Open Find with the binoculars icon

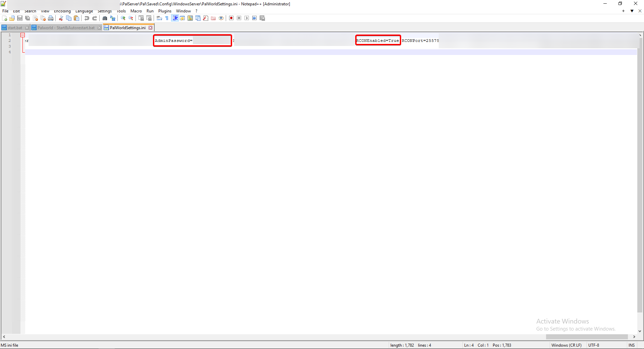point(105,18)
